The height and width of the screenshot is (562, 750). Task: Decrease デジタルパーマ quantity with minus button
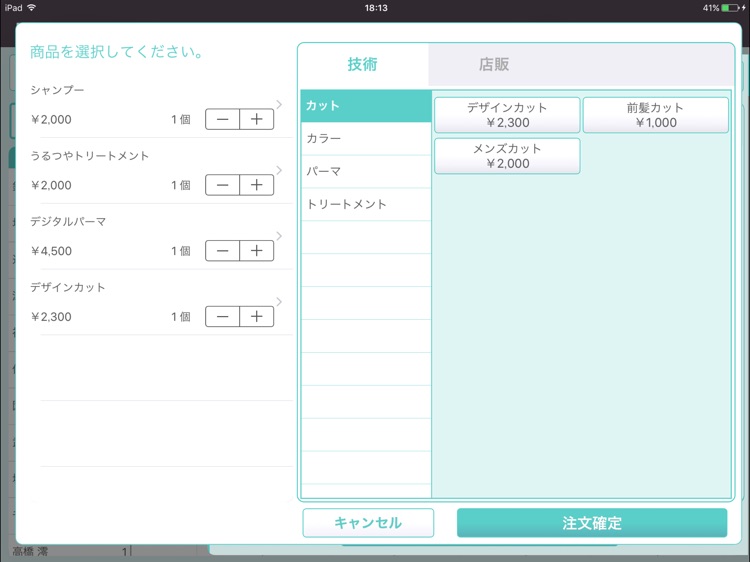222,251
